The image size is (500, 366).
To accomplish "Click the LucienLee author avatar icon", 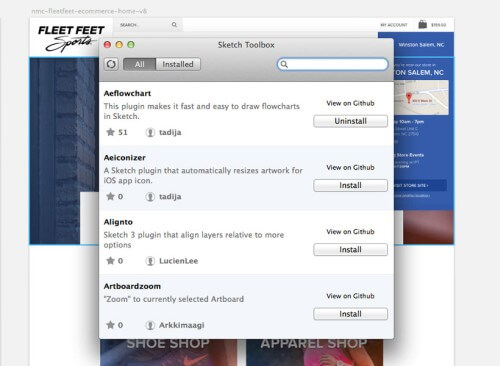I will coord(150,261).
